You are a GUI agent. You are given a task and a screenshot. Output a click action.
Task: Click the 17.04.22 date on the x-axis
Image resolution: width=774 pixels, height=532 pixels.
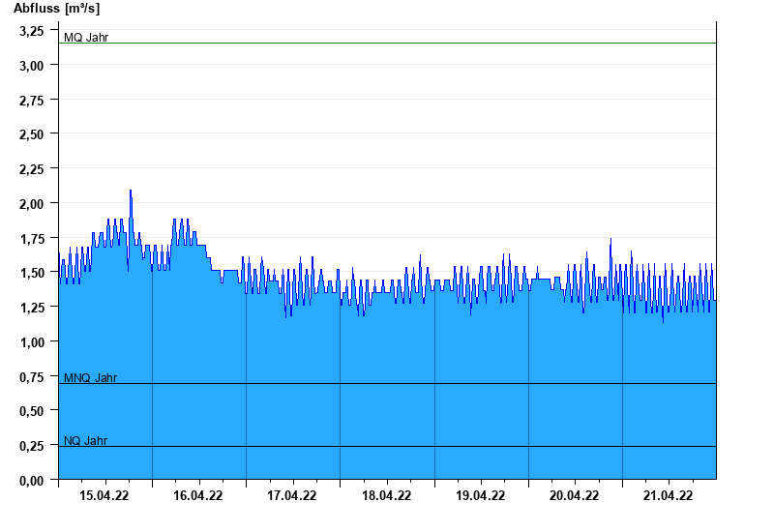point(292,496)
